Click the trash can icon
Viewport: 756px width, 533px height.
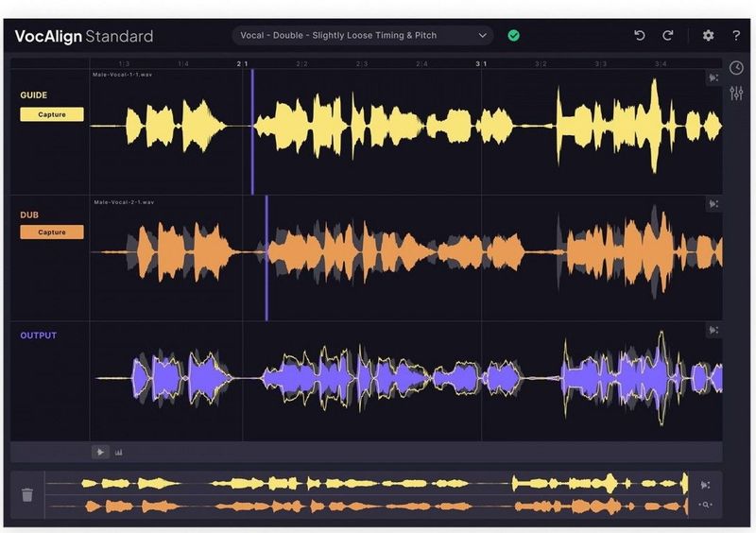(27, 494)
